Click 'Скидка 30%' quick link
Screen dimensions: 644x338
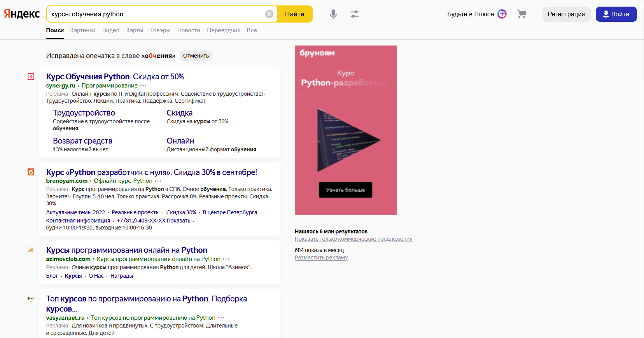pyautogui.click(x=181, y=212)
